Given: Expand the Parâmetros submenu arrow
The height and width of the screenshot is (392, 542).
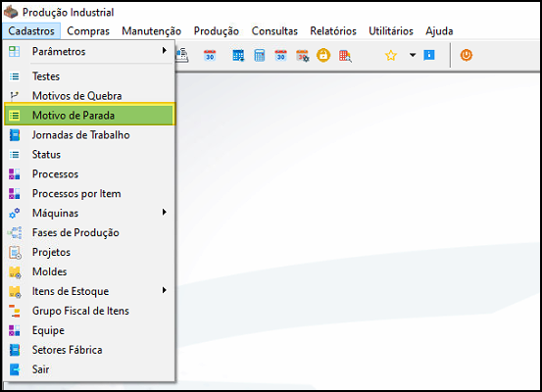Looking at the screenshot, I should pos(165,51).
